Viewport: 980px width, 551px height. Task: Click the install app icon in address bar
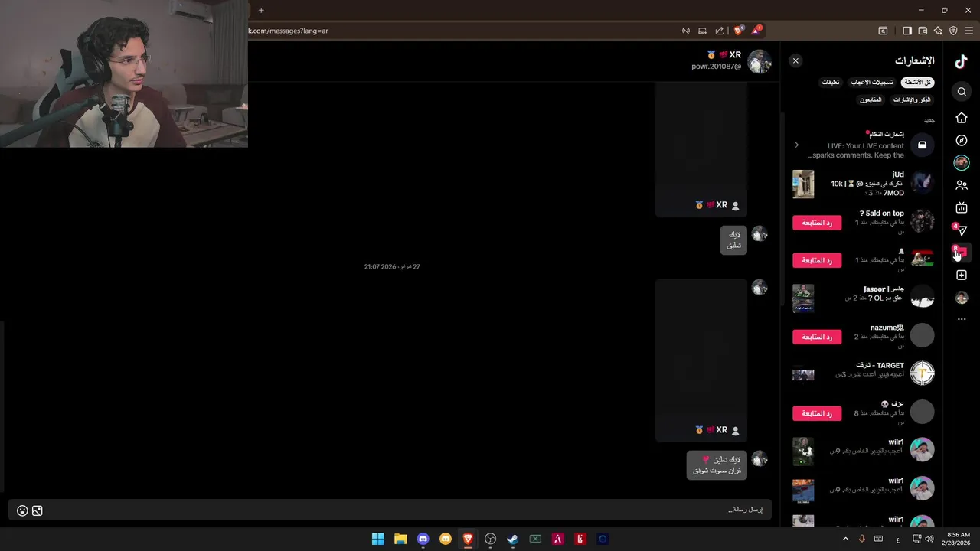(702, 31)
